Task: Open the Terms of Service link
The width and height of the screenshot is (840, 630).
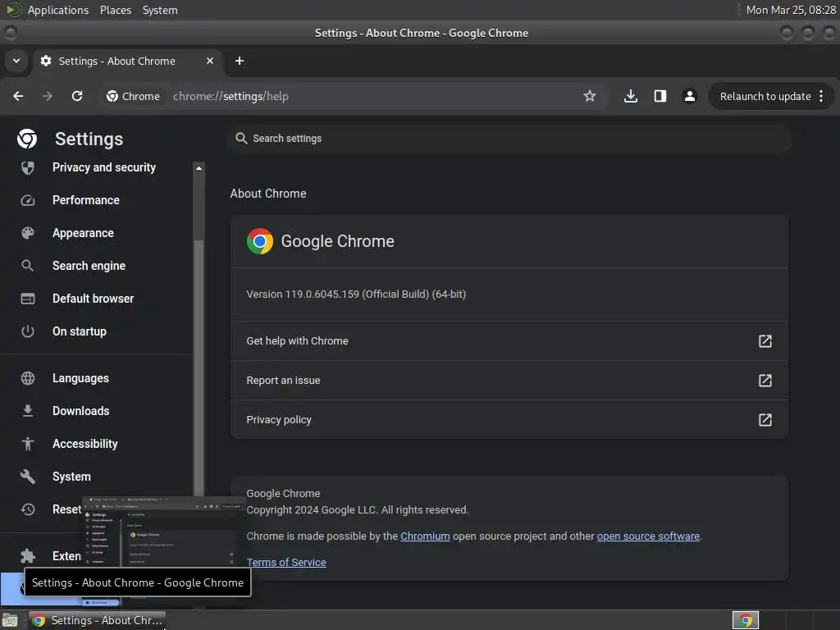Action: pos(286,563)
